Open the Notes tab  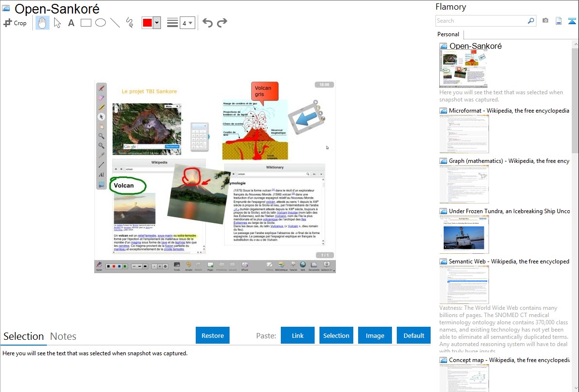tap(63, 336)
